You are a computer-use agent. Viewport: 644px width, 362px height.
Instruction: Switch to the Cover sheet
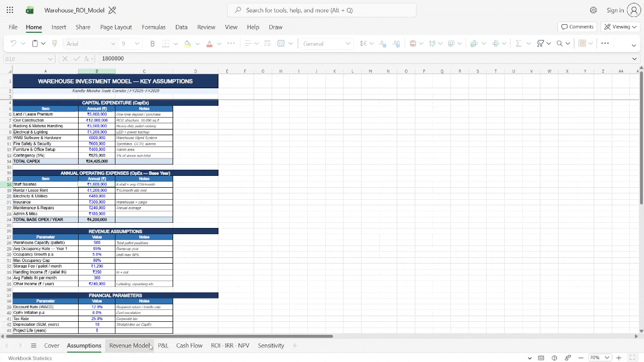pyautogui.click(x=51, y=346)
